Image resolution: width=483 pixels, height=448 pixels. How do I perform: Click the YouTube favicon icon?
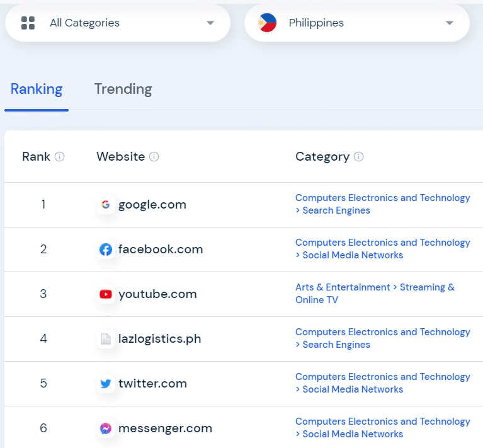click(106, 294)
